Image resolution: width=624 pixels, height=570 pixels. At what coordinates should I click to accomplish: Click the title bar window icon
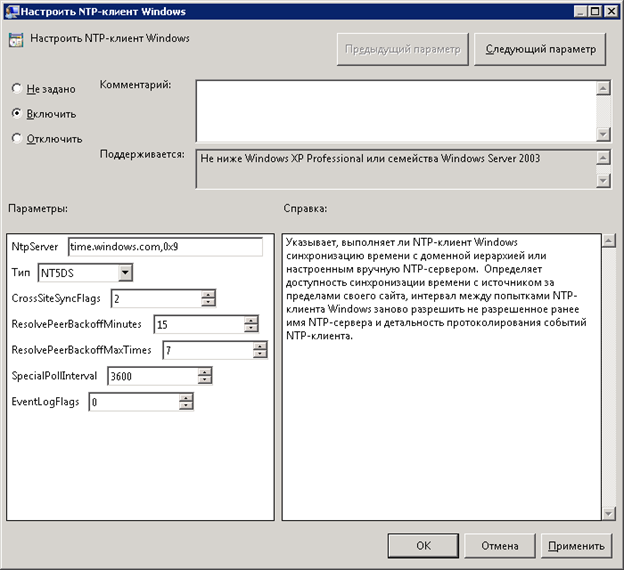tap(12, 11)
